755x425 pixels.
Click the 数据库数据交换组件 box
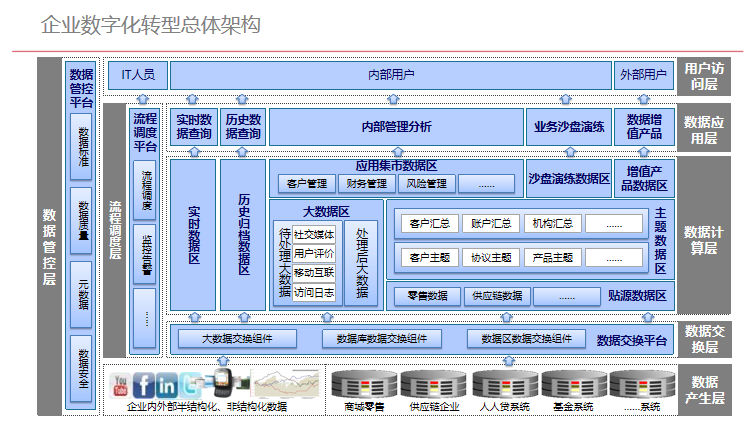tap(382, 339)
